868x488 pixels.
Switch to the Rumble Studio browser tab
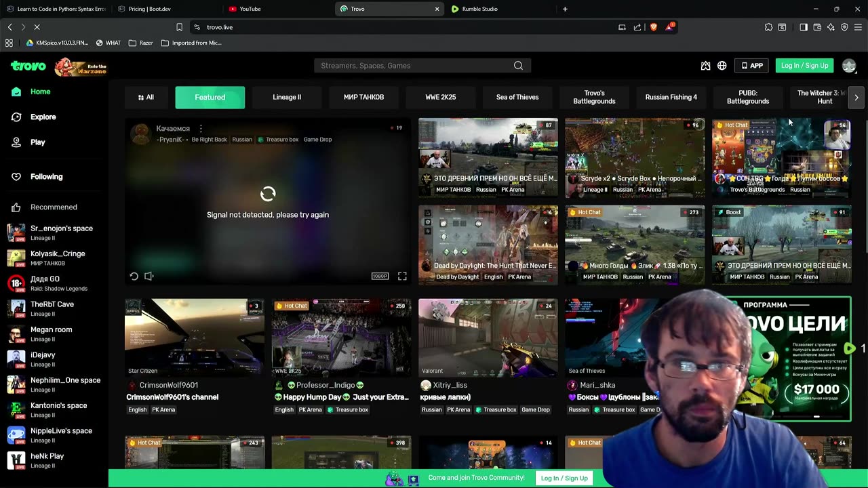coord(500,9)
